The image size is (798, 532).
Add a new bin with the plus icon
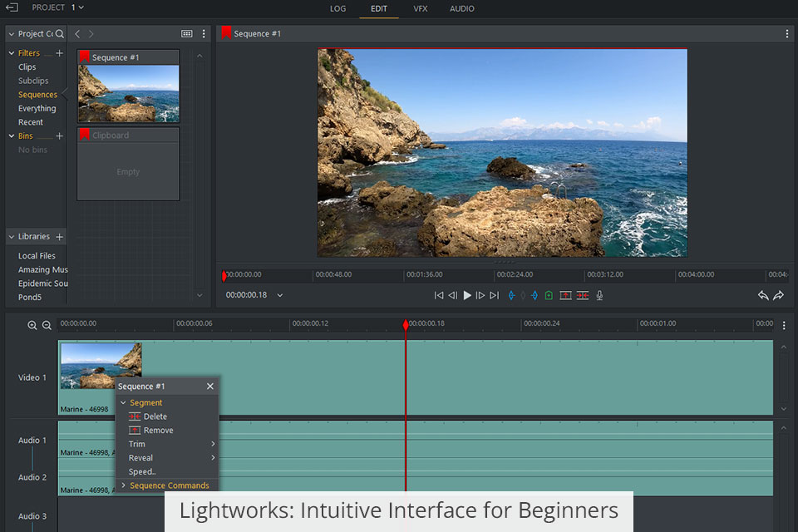point(59,136)
